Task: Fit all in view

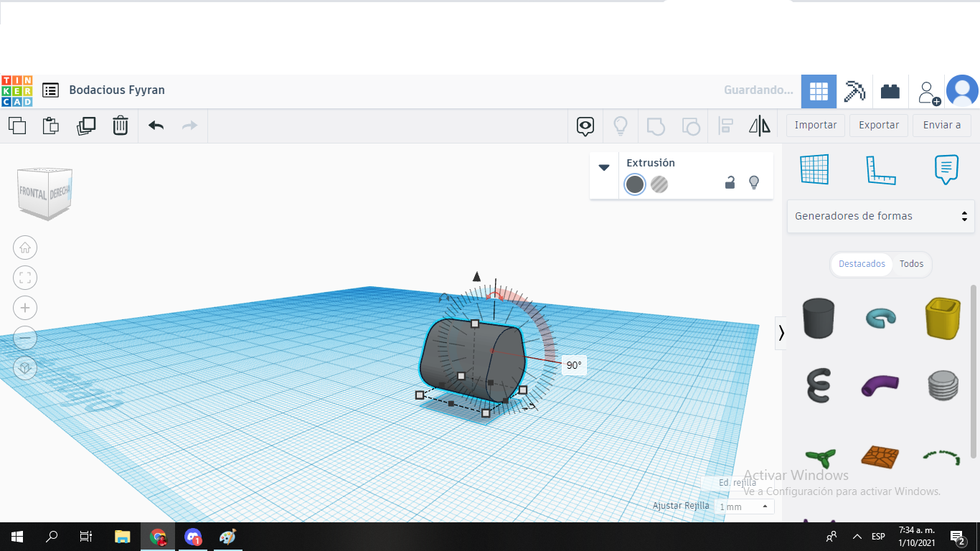Action: (x=25, y=278)
